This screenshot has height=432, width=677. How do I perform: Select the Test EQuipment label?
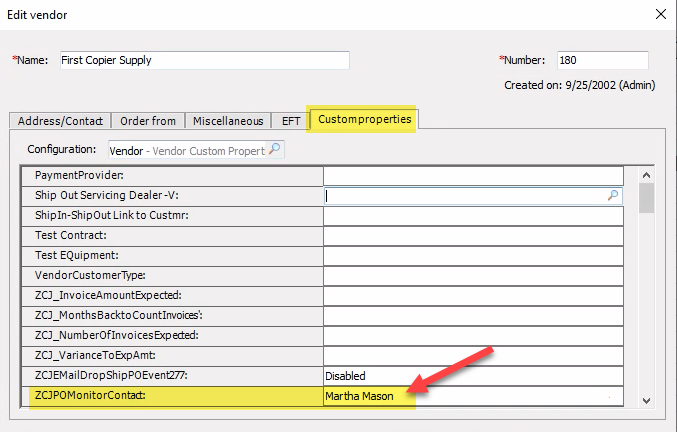77,255
